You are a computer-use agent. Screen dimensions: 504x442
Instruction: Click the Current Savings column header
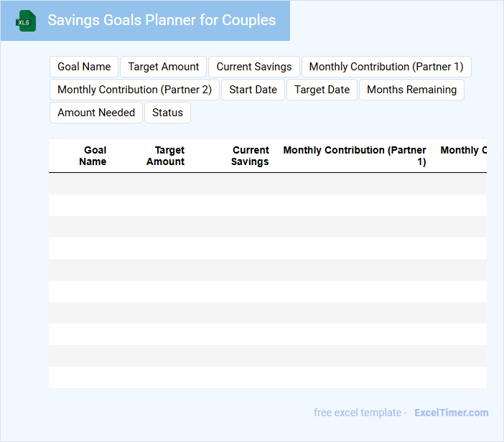(x=250, y=156)
